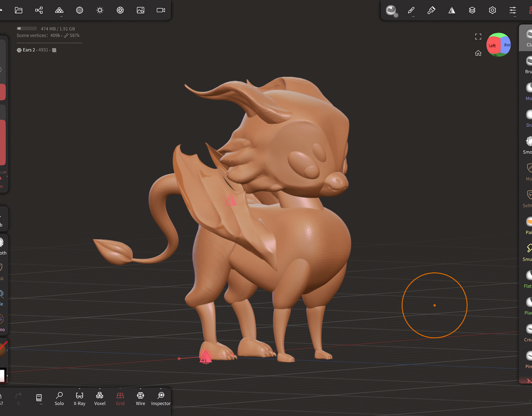Open the Post Process aperture menu
532x416 pixels.
[120, 10]
